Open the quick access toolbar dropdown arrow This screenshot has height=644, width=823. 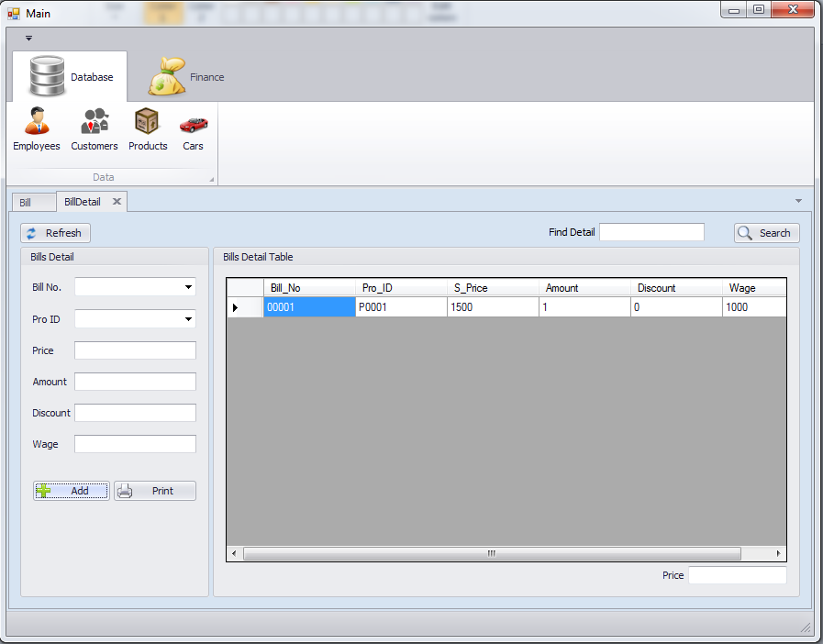(28, 38)
